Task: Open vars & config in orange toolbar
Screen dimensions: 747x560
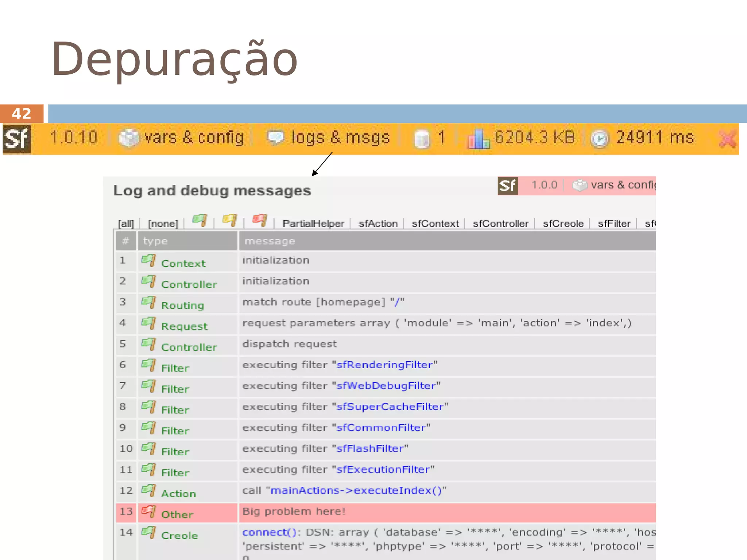Action: pyautogui.click(x=182, y=138)
